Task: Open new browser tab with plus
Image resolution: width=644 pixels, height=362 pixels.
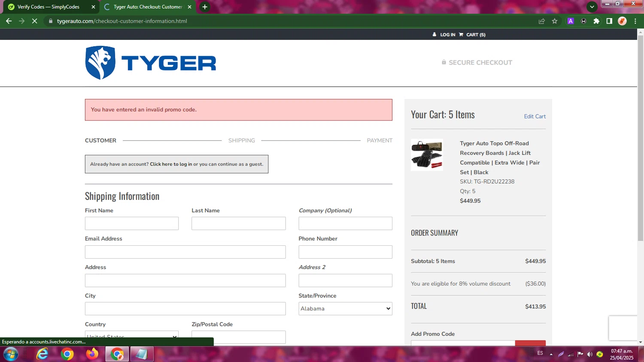Action: 205,7
